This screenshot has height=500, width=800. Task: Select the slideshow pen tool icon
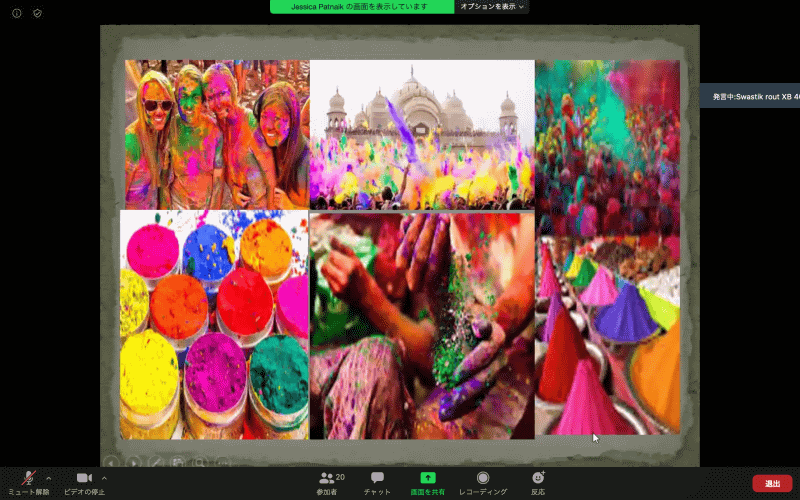155,462
